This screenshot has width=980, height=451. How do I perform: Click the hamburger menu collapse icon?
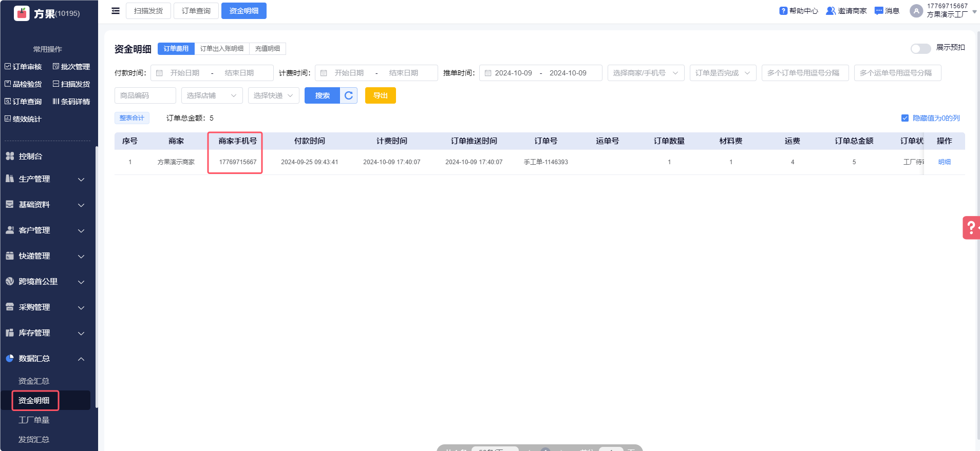tap(116, 11)
